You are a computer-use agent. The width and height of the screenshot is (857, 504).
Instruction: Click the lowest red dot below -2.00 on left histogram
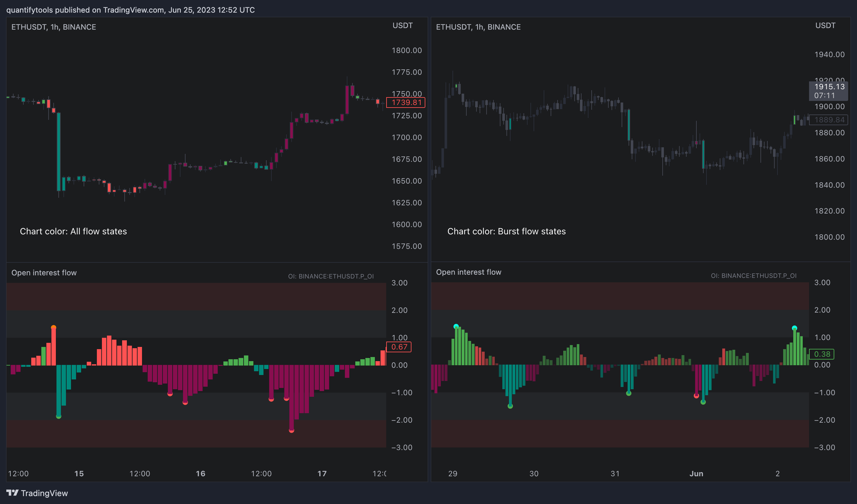tap(292, 430)
